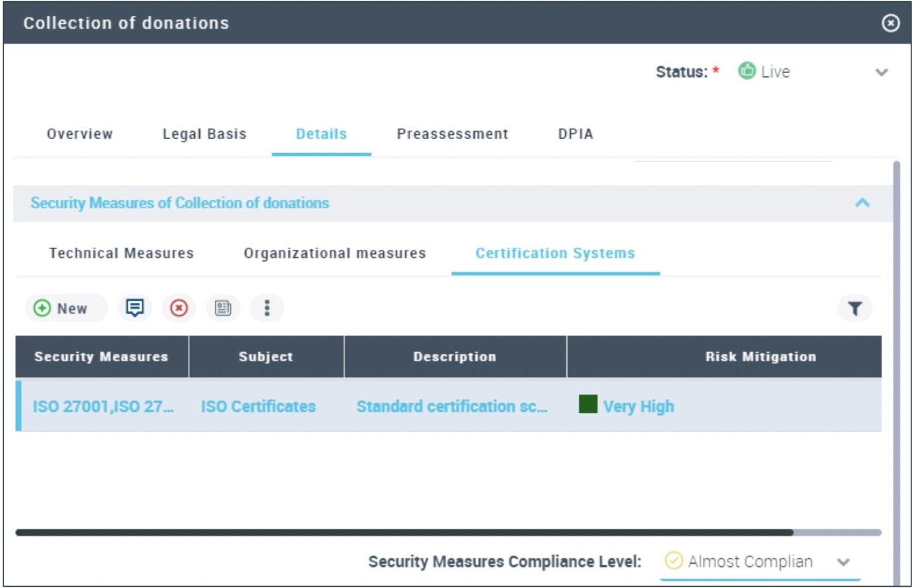Open the ISO Certificates subject link
The image size is (914, 588).
point(259,406)
